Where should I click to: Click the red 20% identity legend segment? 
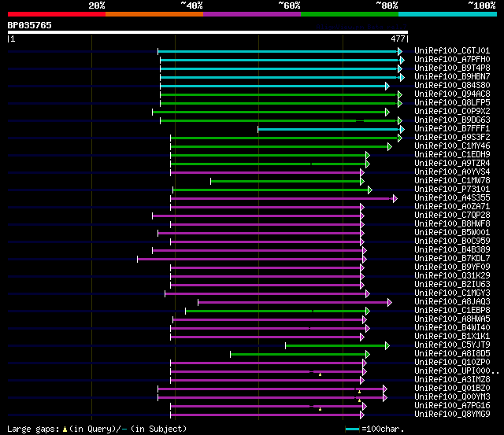pyautogui.click(x=57, y=14)
